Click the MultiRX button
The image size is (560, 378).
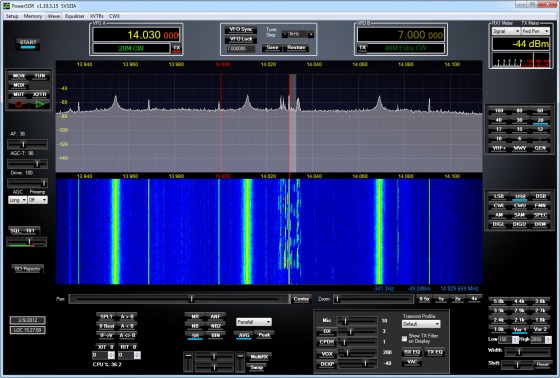tap(259, 357)
